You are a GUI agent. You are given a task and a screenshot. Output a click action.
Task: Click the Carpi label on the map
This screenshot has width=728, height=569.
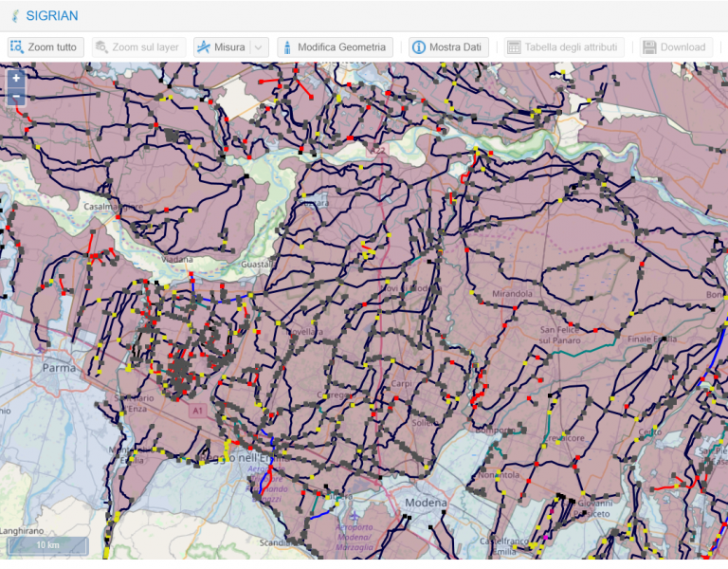[x=401, y=384]
